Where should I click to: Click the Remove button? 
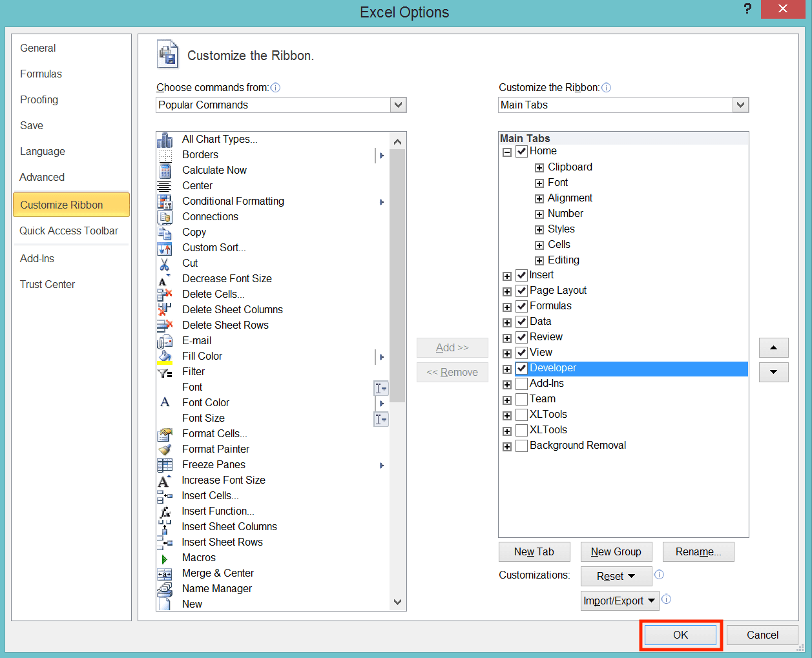pos(452,372)
